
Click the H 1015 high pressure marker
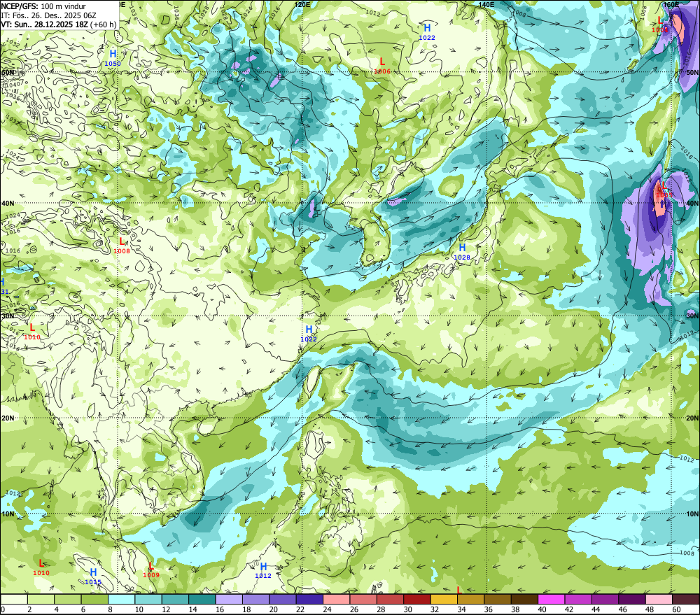[x=93, y=577]
